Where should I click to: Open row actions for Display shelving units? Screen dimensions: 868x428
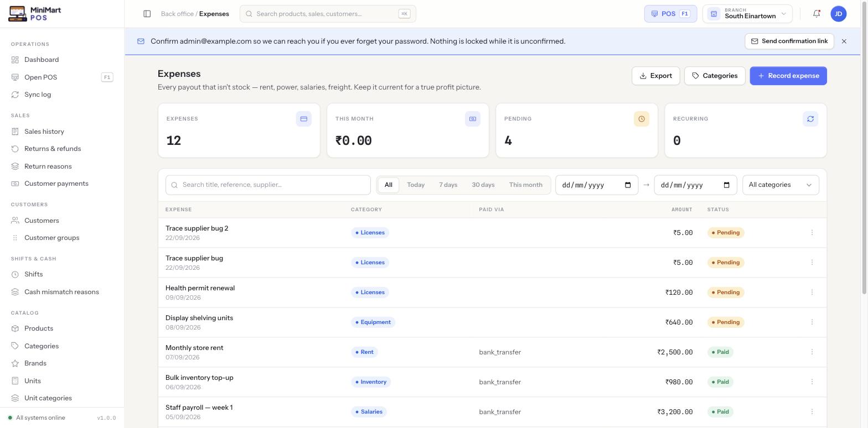812,322
